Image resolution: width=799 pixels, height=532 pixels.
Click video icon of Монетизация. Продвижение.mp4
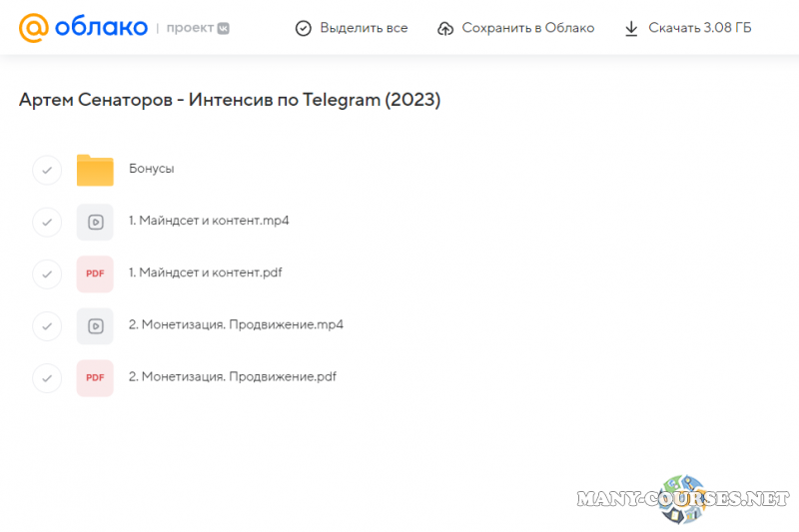pos(95,325)
